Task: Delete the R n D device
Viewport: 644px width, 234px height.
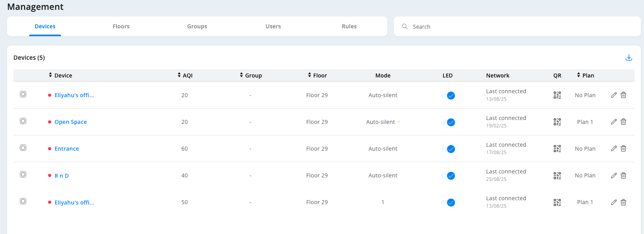Action: pos(624,175)
